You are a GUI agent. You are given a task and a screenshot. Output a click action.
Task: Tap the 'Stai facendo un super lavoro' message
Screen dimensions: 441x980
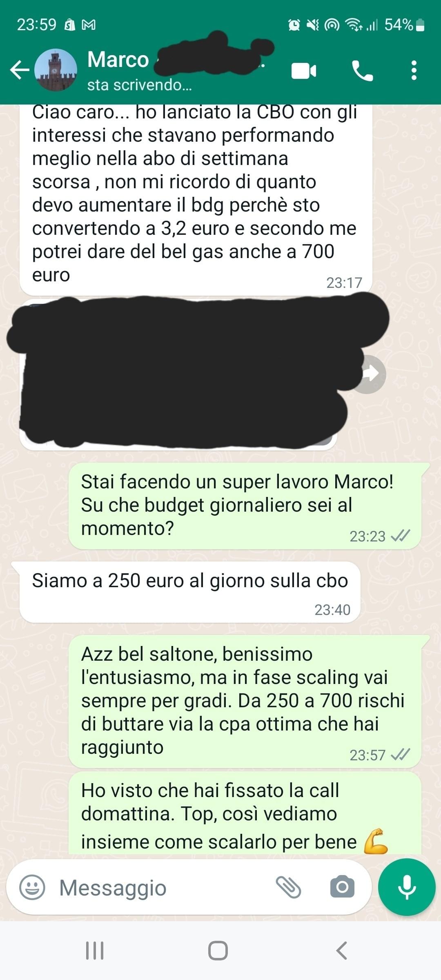click(245, 506)
